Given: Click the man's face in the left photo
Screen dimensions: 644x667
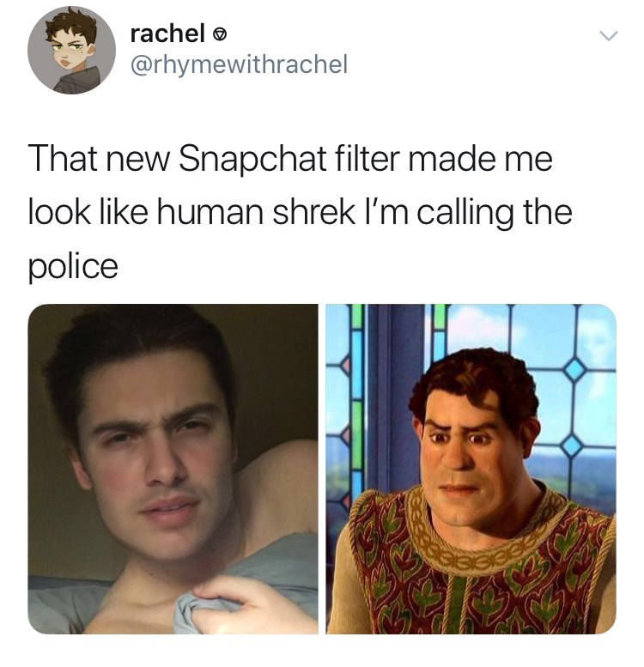Looking at the screenshot, I should coord(160,451).
